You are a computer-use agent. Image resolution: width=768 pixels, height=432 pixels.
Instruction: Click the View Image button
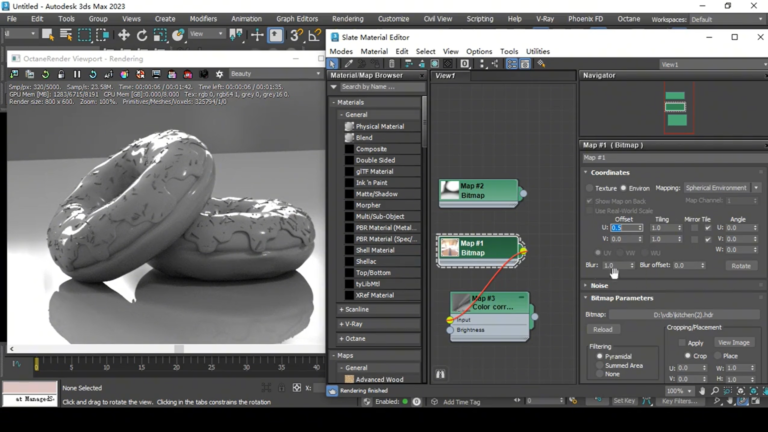click(734, 343)
